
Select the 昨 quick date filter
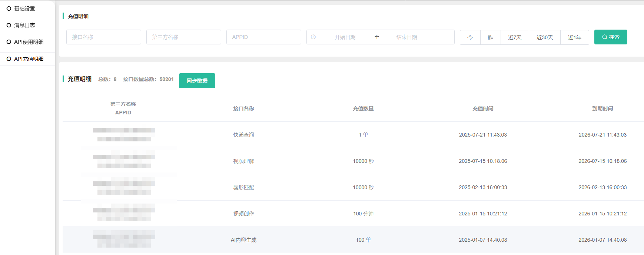[x=490, y=37]
